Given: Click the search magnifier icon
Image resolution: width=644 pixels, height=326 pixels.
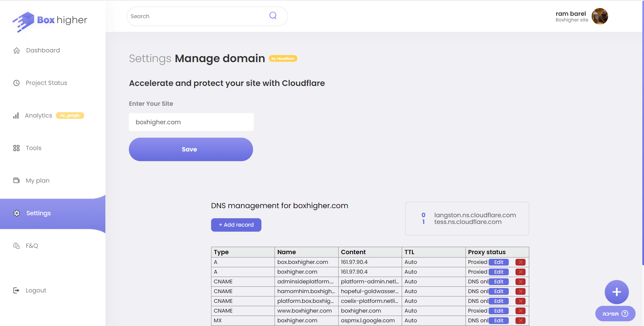Looking at the screenshot, I should tap(273, 15).
